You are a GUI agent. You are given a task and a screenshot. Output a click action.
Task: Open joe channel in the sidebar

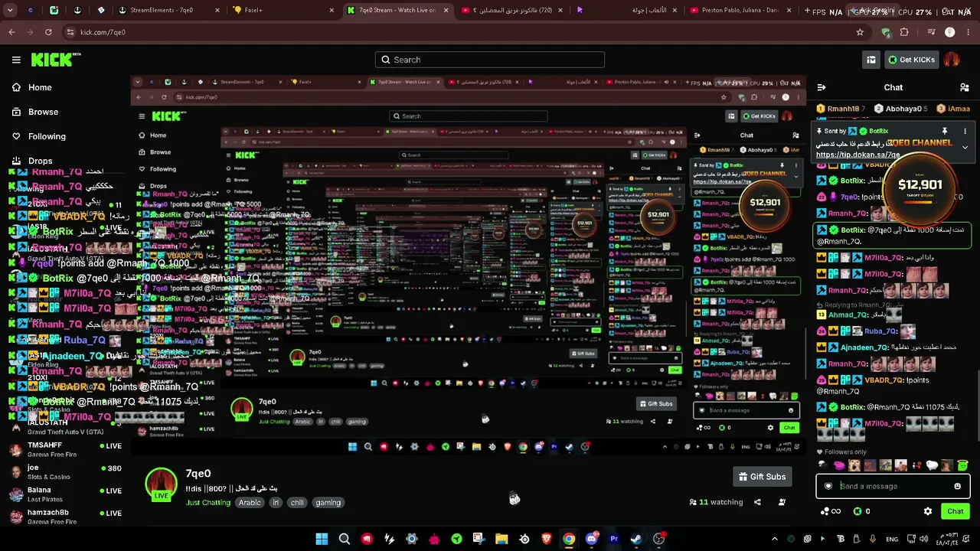(x=65, y=471)
